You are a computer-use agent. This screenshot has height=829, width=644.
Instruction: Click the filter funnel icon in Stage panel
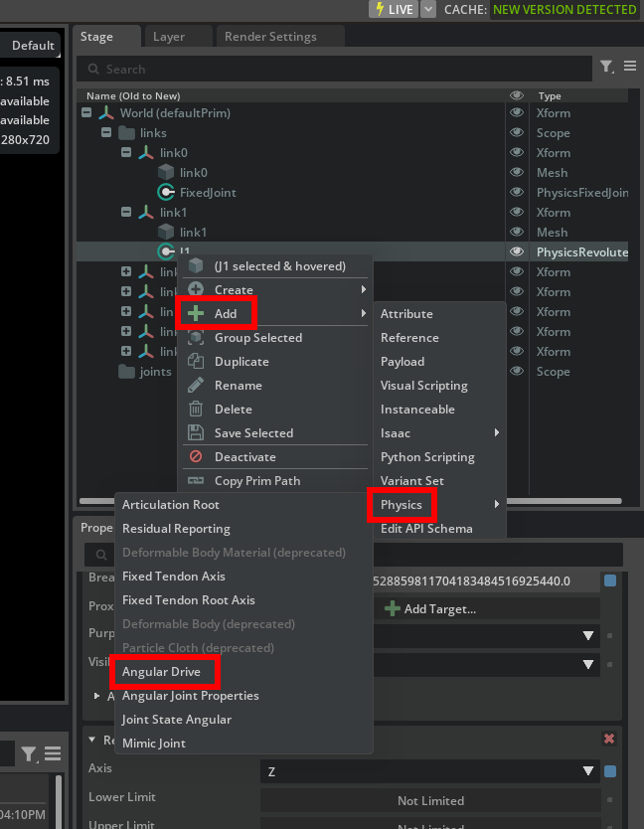pyautogui.click(x=606, y=67)
